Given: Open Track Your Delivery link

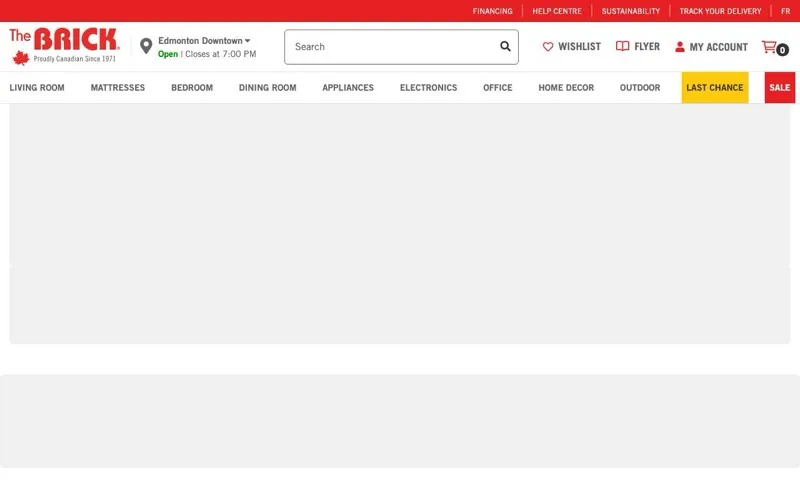Looking at the screenshot, I should point(720,11).
